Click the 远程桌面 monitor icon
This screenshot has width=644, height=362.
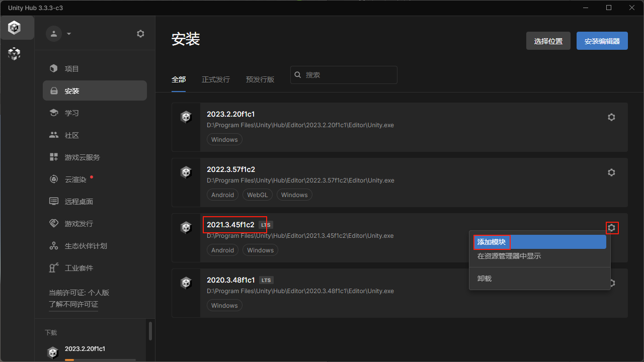54,201
